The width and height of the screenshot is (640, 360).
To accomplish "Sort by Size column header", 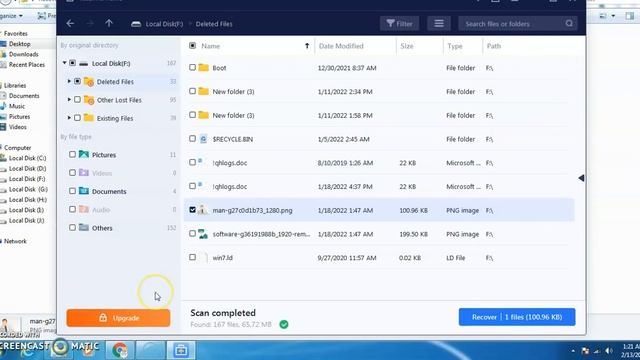I will point(407,46).
